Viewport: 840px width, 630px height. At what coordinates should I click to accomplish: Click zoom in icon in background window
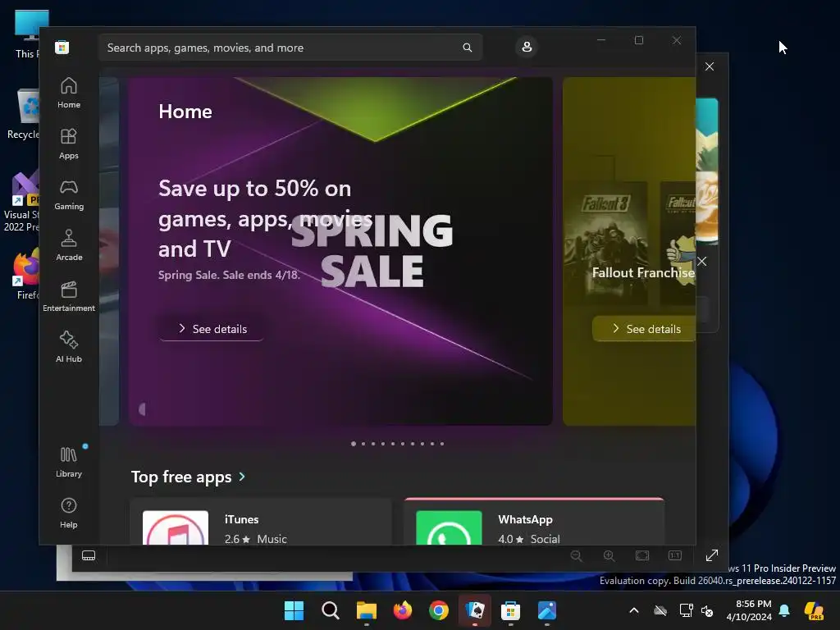pyautogui.click(x=609, y=555)
